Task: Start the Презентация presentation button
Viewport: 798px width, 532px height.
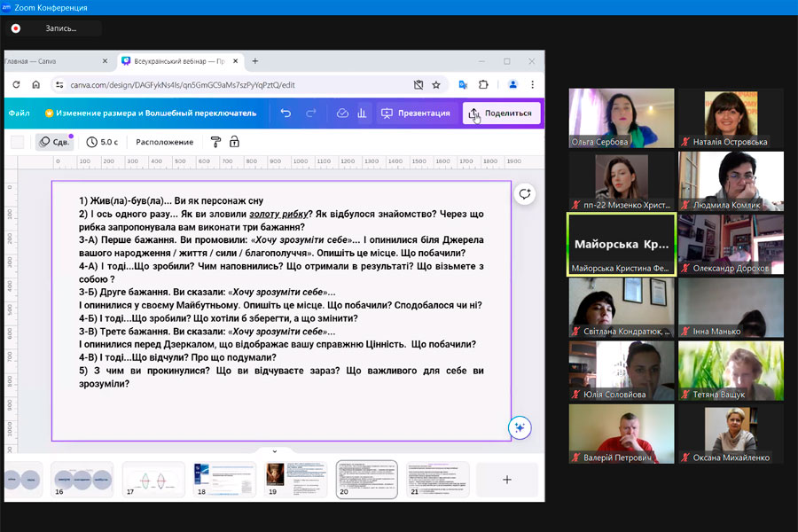Action: [x=415, y=113]
